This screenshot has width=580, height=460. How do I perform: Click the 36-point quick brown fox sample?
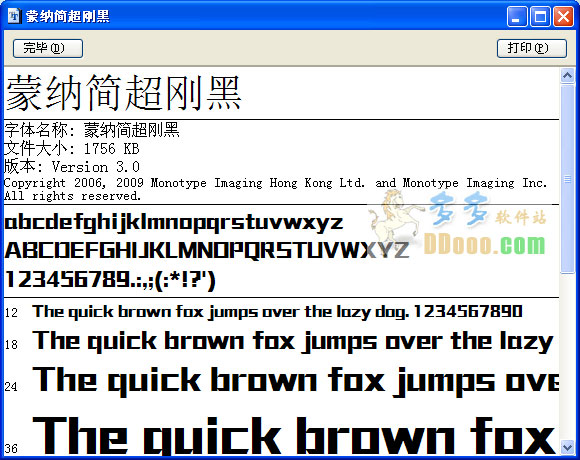click(x=294, y=436)
